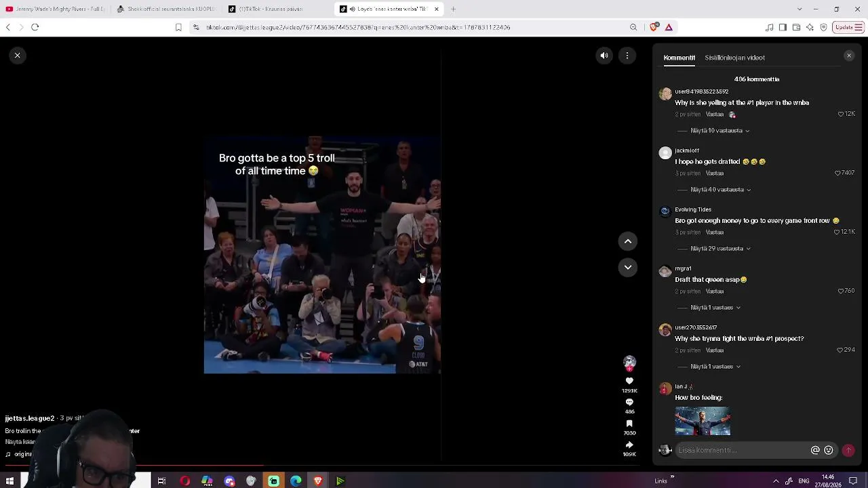Viewport: 868px width, 488px height.
Task: Open mgrat's profile avatar
Action: point(665,271)
